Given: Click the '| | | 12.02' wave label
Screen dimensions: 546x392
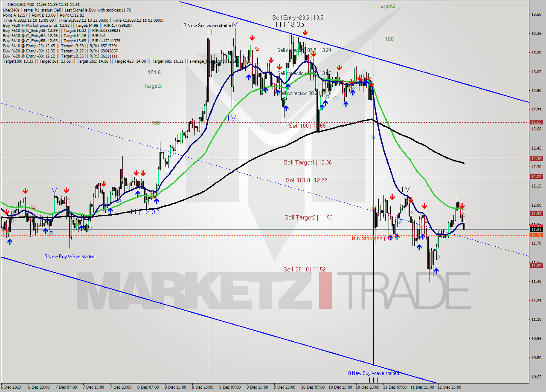Looking at the screenshot, I should (145, 212).
